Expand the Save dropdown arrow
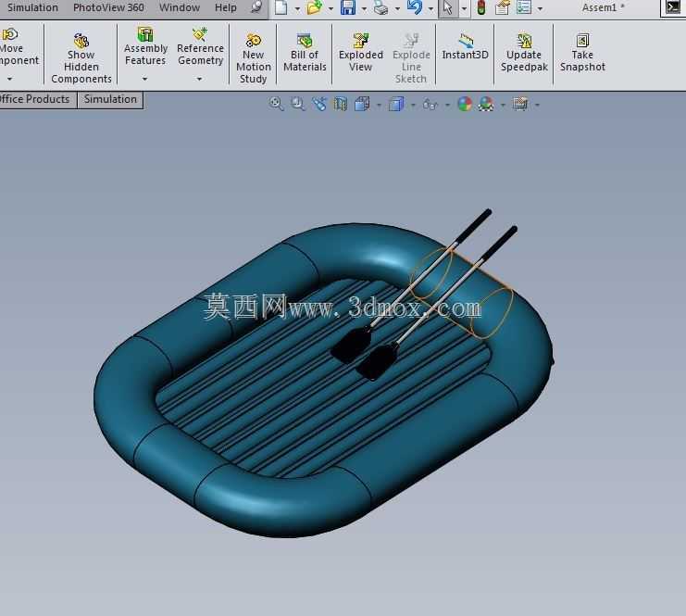This screenshot has width=686, height=616. 364,8
